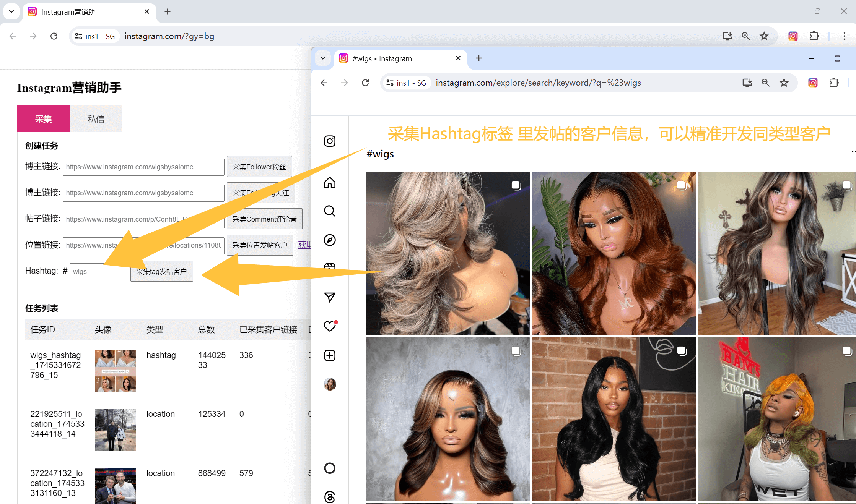
Task: Open copper-red wig post thumbnail
Action: [x=614, y=254]
